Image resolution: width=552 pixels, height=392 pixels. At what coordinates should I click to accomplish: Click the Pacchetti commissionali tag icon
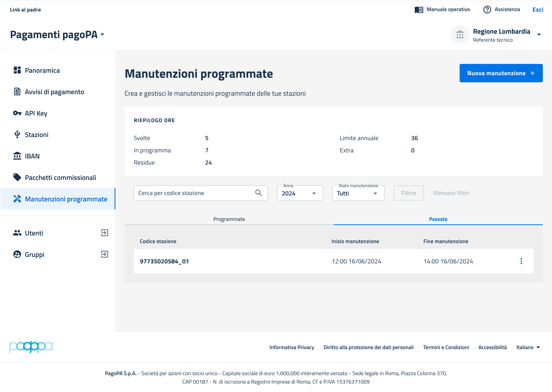(17, 177)
